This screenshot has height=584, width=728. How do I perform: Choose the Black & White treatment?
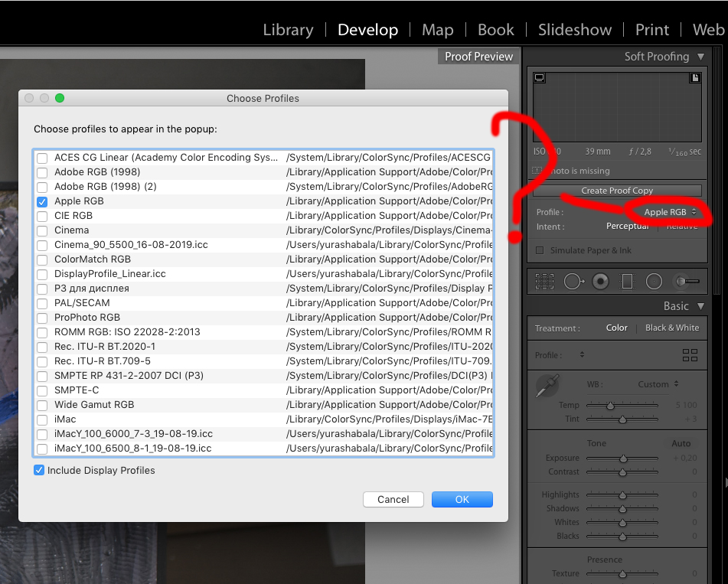672,328
